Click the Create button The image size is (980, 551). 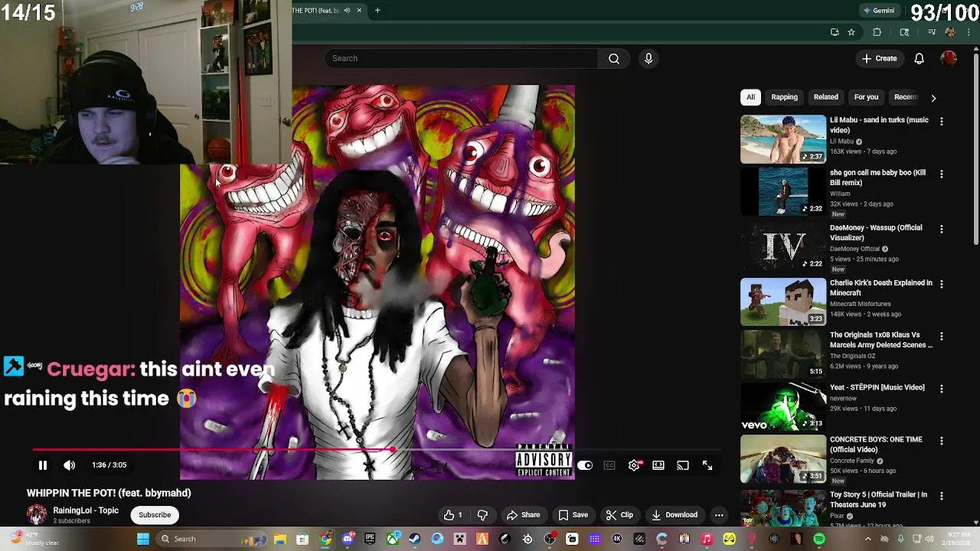(879, 58)
